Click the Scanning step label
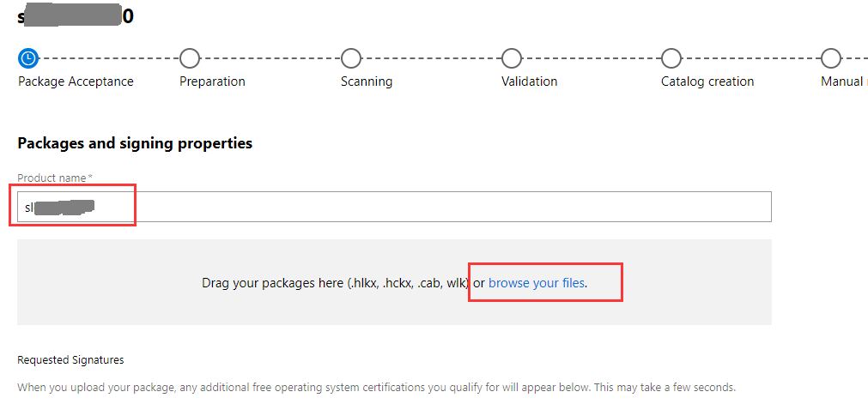The width and height of the screenshot is (868, 410). click(367, 81)
